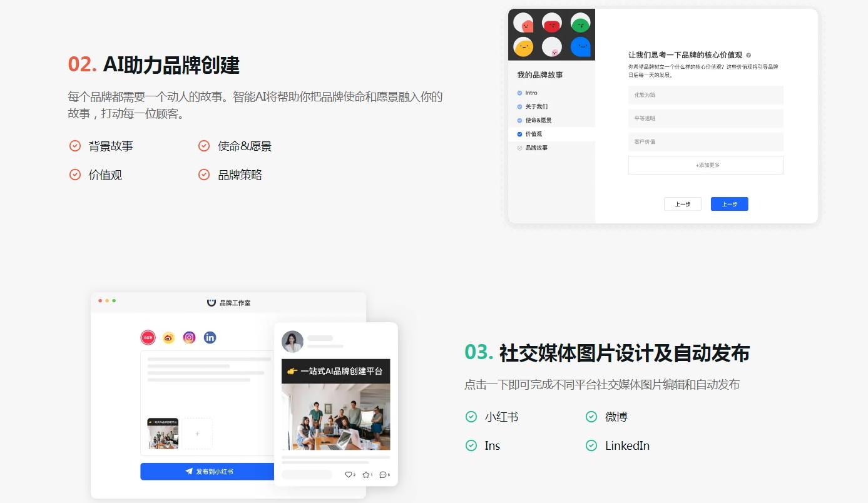The image size is (868, 503).
Task: Click the large team photo in the post card
Action: pyautogui.click(x=335, y=417)
